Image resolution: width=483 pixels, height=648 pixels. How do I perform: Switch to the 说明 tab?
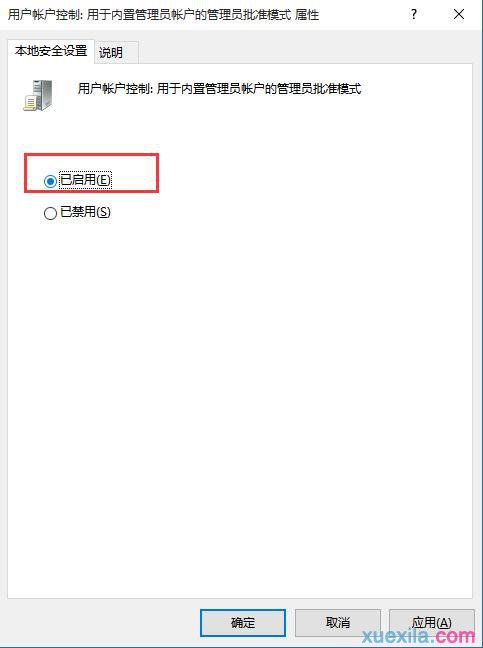[x=111, y=52]
